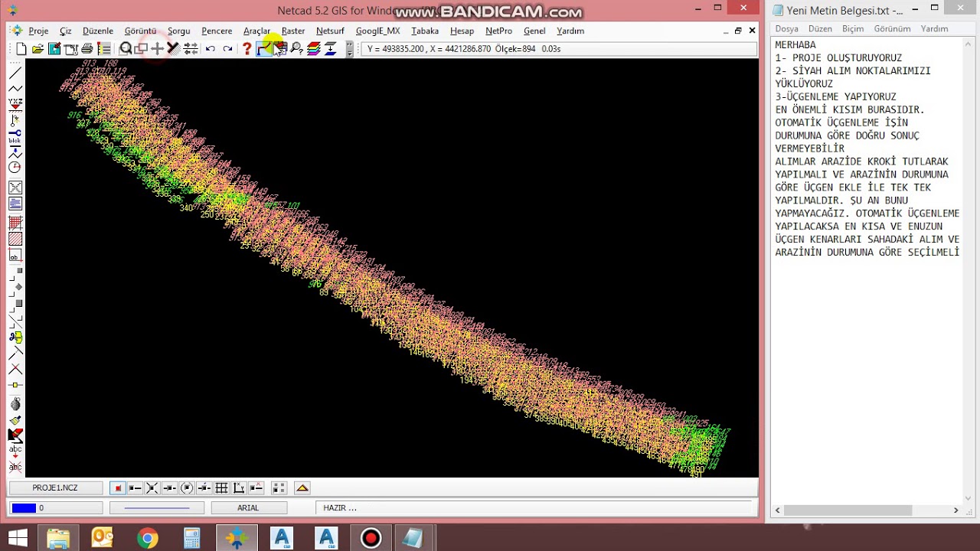Select the polyline zigzag tool in left toolbar

click(x=15, y=90)
